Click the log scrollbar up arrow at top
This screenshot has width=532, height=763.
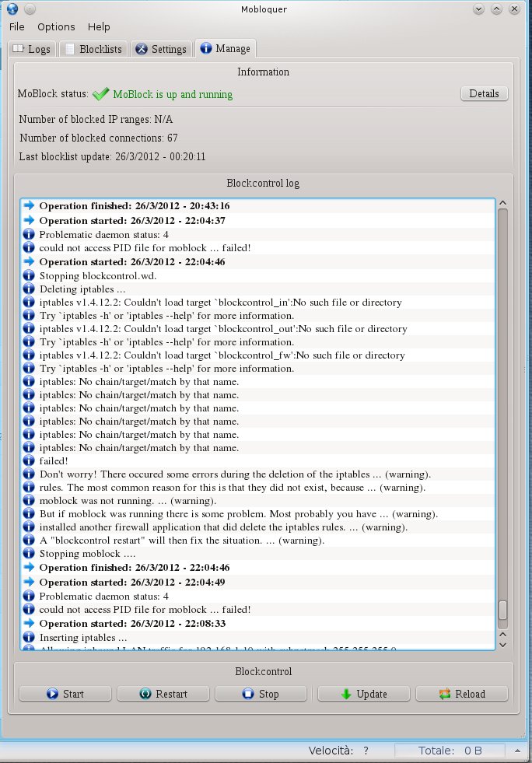coord(502,203)
